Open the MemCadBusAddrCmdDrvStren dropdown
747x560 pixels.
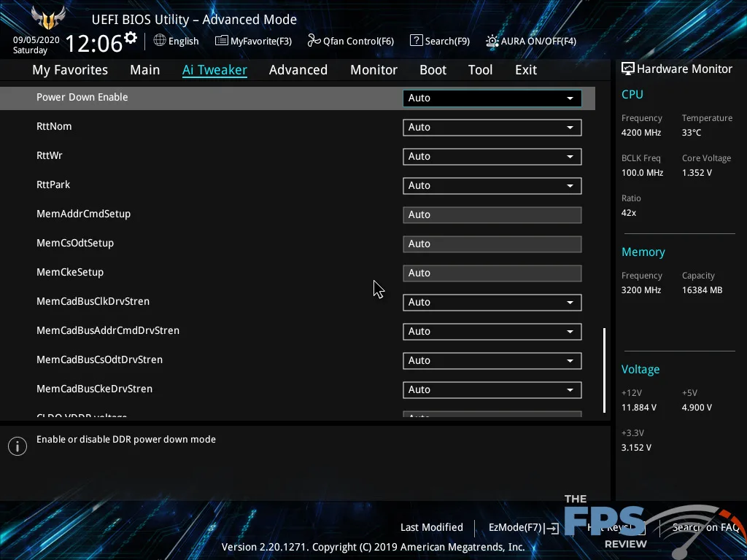tap(492, 332)
